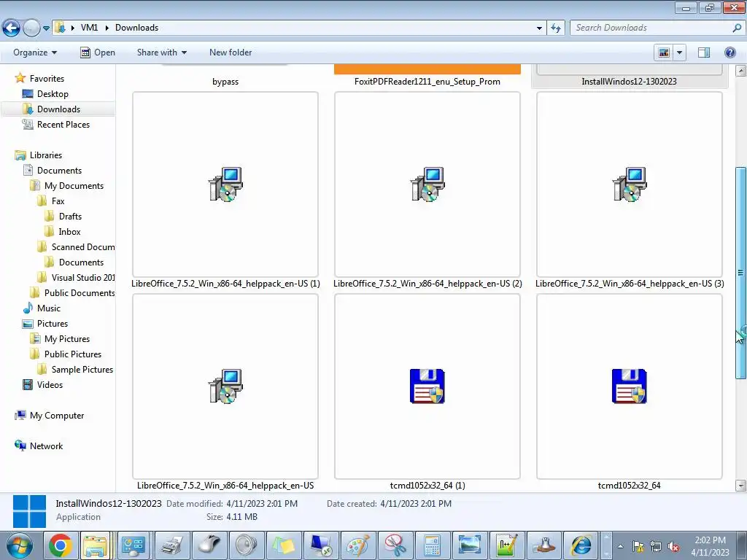
Task: Open Google Chrome from the taskbar
Action: [x=60, y=545]
